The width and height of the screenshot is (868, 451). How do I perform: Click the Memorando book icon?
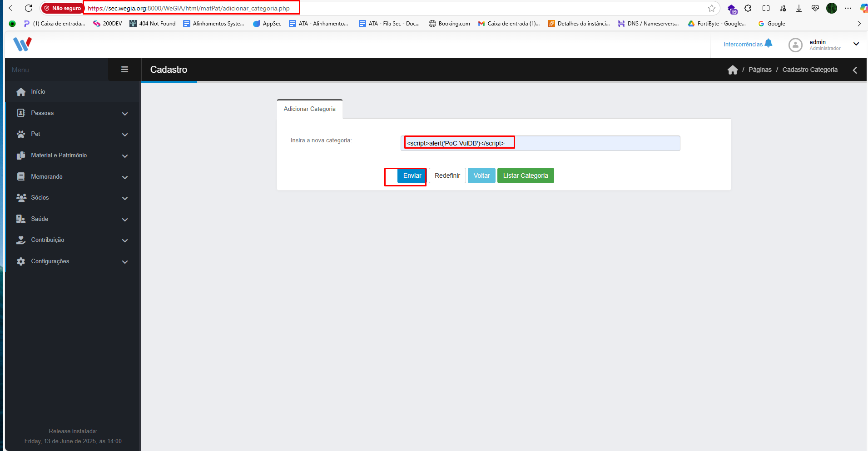[x=21, y=176]
